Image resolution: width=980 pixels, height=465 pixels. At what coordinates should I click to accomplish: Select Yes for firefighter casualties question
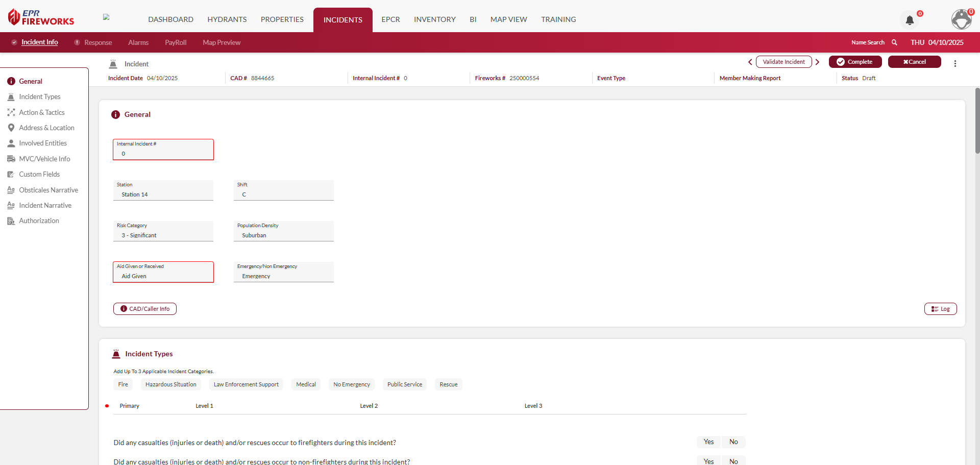coord(708,442)
